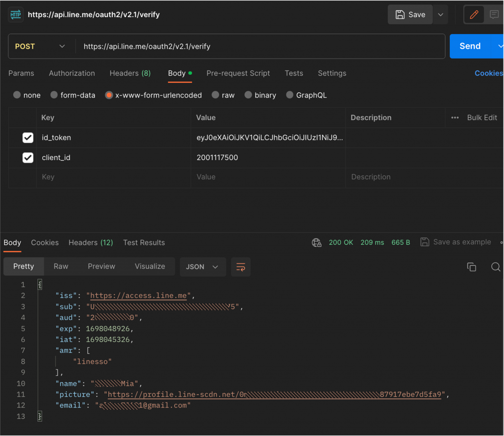This screenshot has height=436, width=504.
Task: Open the POST method dropdown
Action: point(40,46)
